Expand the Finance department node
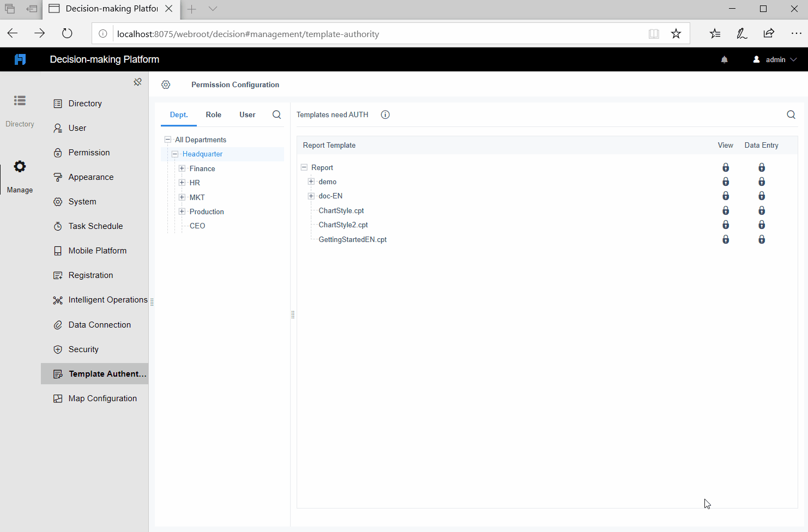 pyautogui.click(x=182, y=168)
